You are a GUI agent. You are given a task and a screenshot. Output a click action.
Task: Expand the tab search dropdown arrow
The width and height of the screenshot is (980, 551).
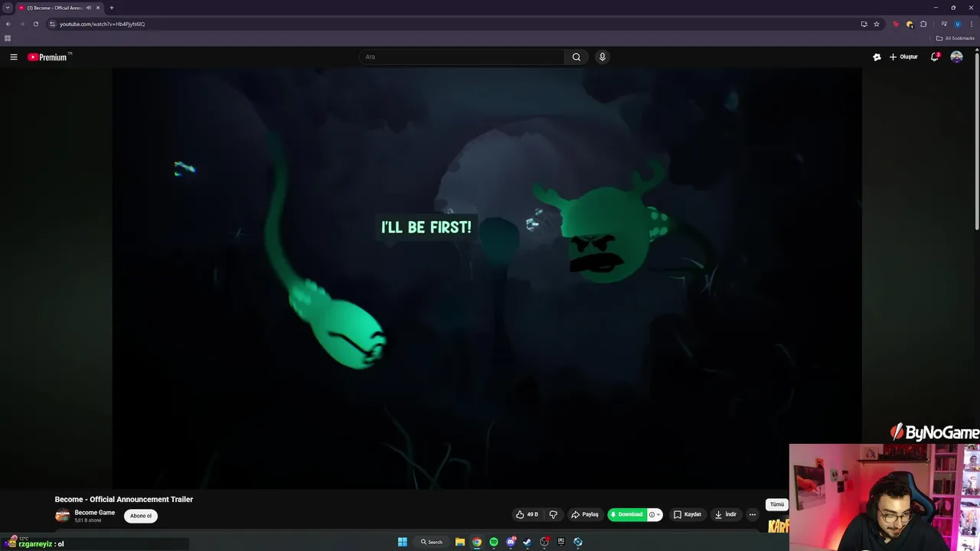click(8, 8)
